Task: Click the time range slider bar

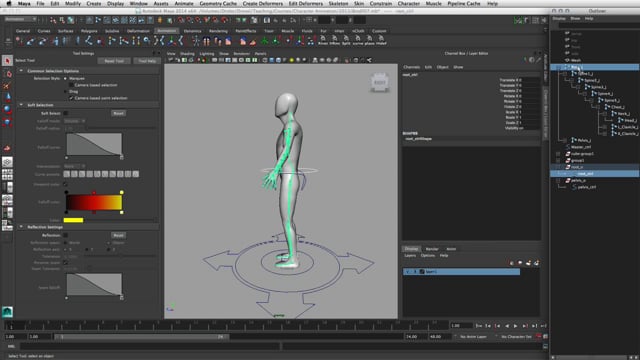Action: [142, 337]
